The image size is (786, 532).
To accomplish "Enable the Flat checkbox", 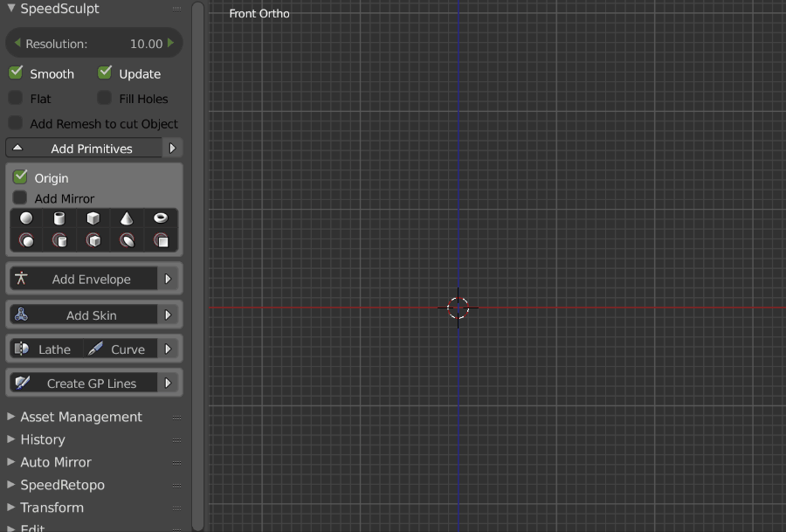I will click(x=16, y=98).
